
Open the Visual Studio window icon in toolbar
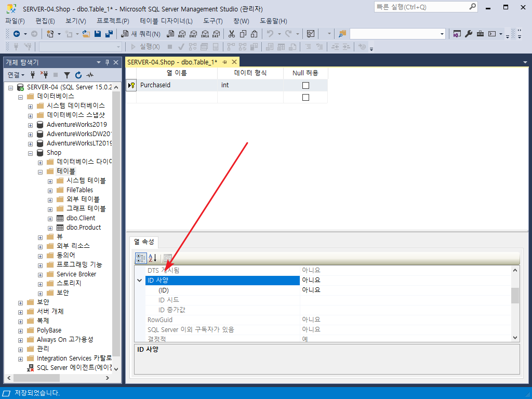click(x=457, y=34)
